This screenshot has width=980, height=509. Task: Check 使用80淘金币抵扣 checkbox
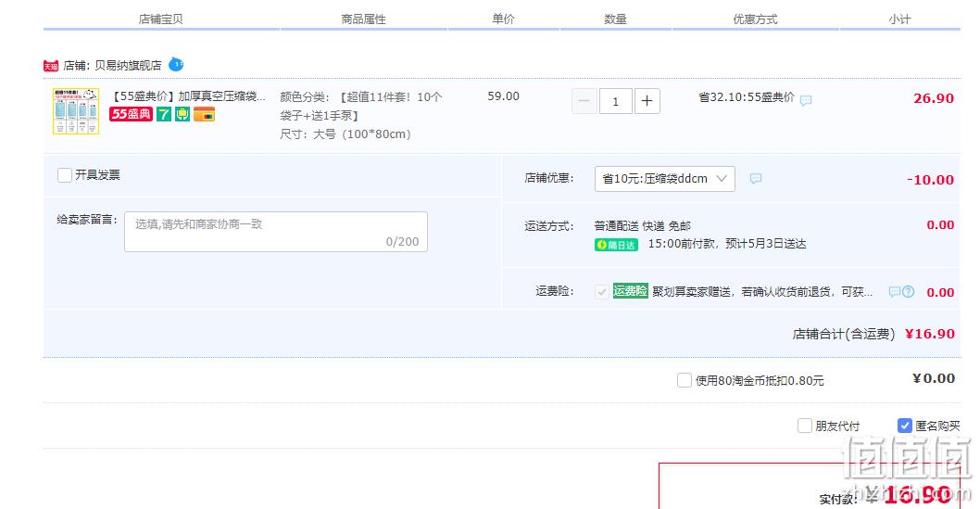click(x=685, y=380)
